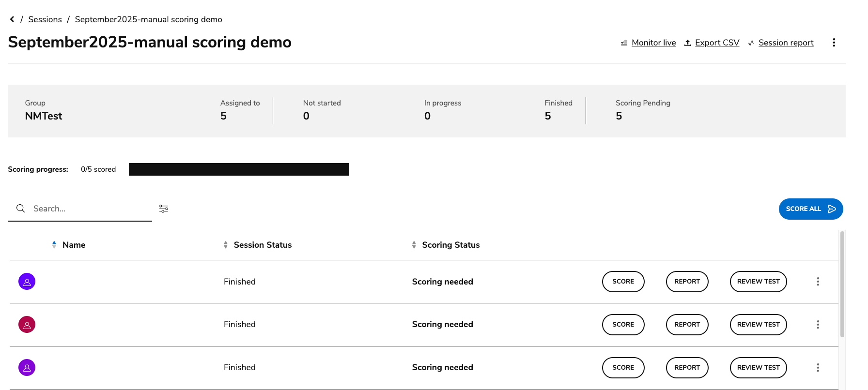Open the filter options icon beside search
The width and height of the screenshot is (868, 390).
164,209
